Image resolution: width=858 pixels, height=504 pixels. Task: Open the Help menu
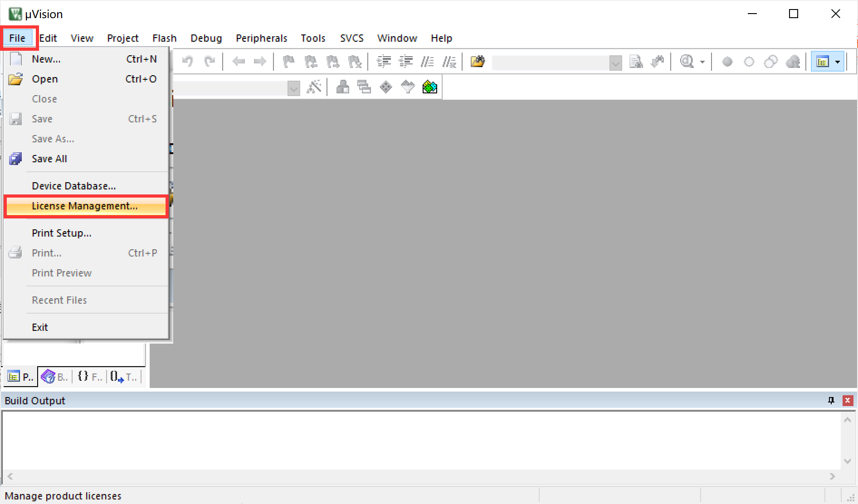click(x=442, y=38)
